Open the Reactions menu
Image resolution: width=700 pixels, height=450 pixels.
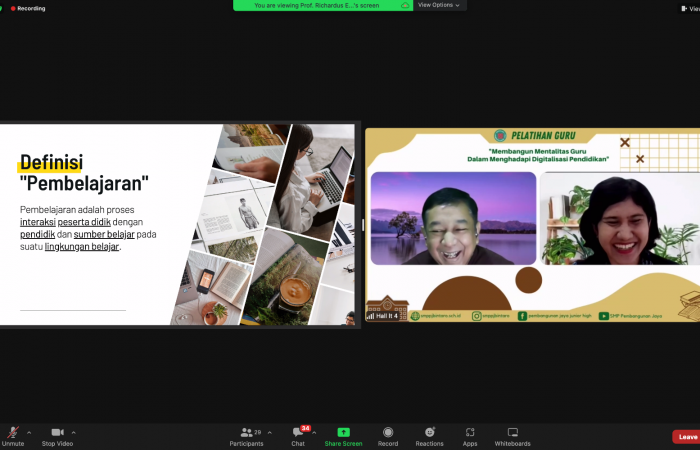pyautogui.click(x=429, y=436)
